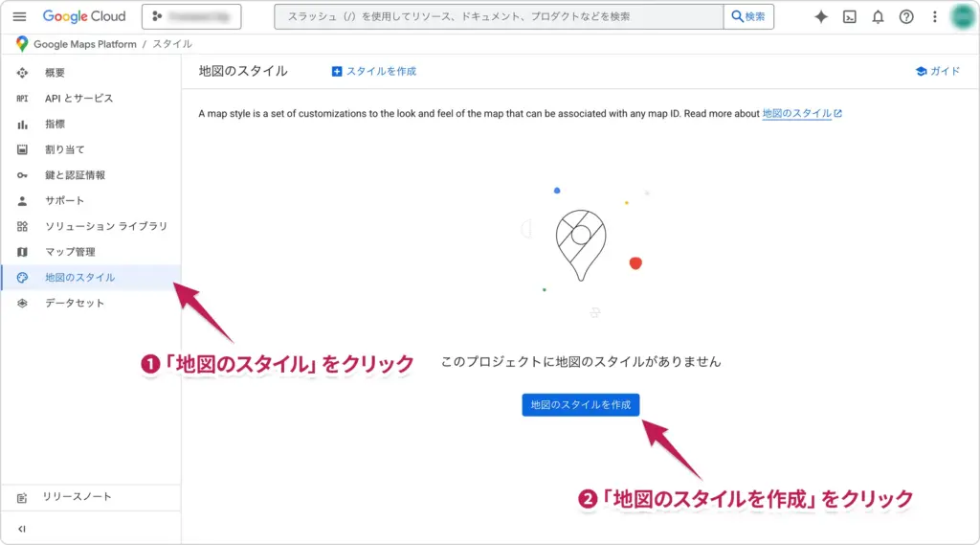Click the graduation cap guide icon
This screenshot has height=545, width=980.
(922, 71)
